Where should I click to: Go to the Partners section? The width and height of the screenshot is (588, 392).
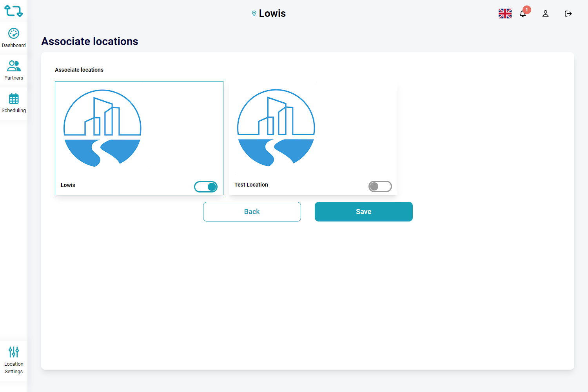point(14,71)
